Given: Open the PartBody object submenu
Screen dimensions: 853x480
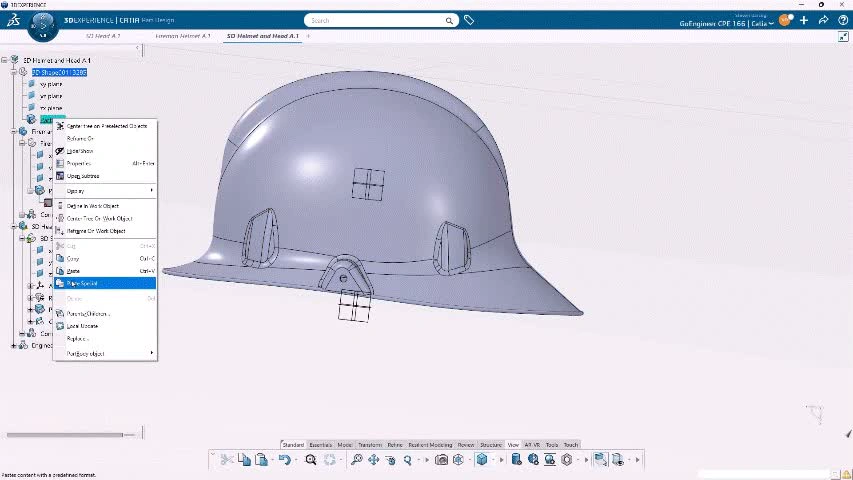Looking at the screenshot, I should 106,354.
